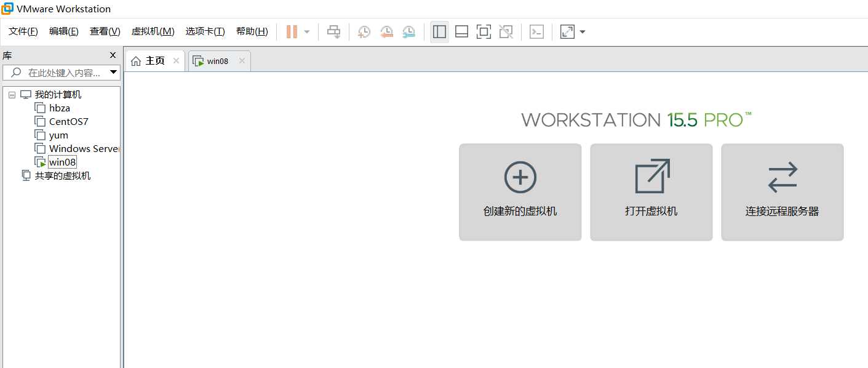Click 打开虚拟机 button
The image size is (868, 368).
(x=651, y=192)
